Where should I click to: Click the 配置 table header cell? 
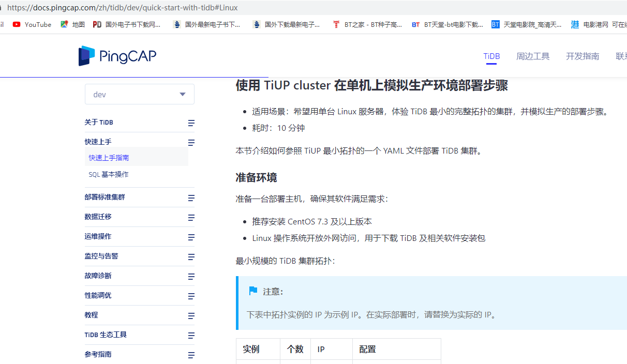397,350
